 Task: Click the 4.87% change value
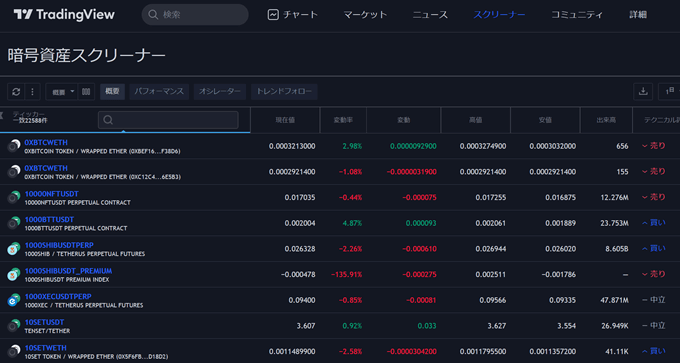352,223
